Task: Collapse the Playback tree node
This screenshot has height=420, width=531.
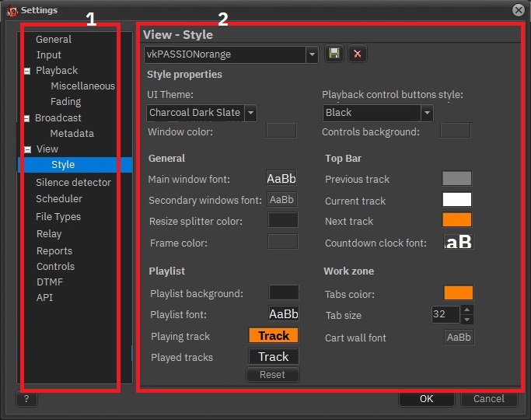Action: tap(28, 71)
